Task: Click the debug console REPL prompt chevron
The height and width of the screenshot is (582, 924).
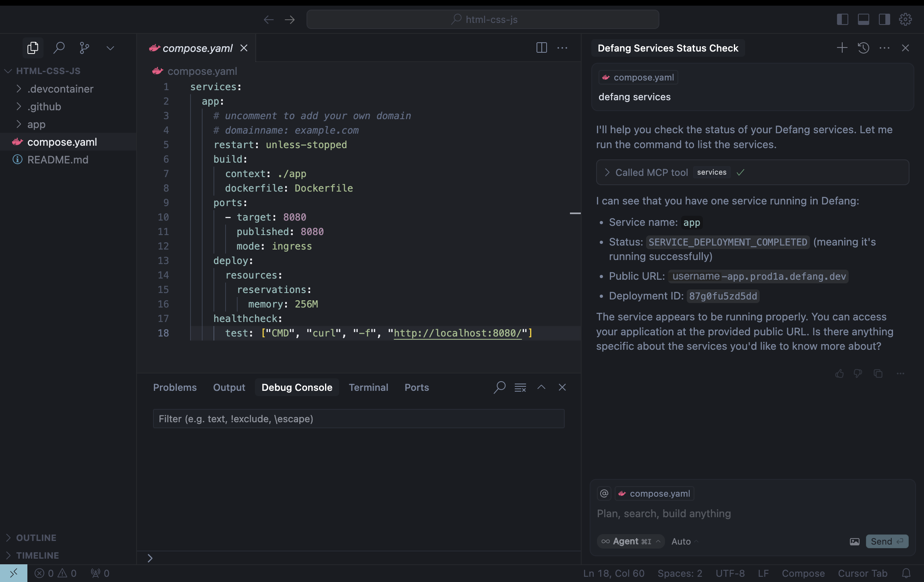Action: pyautogui.click(x=150, y=558)
